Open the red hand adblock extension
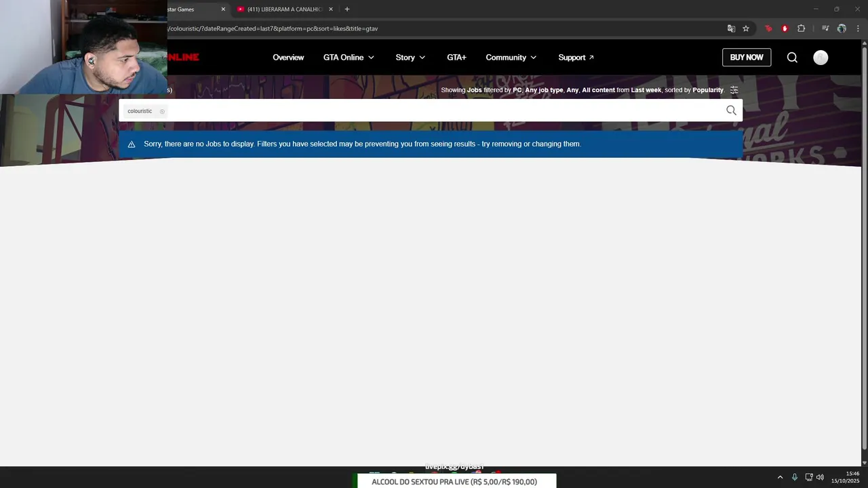This screenshot has height=488, width=868. coord(785,28)
